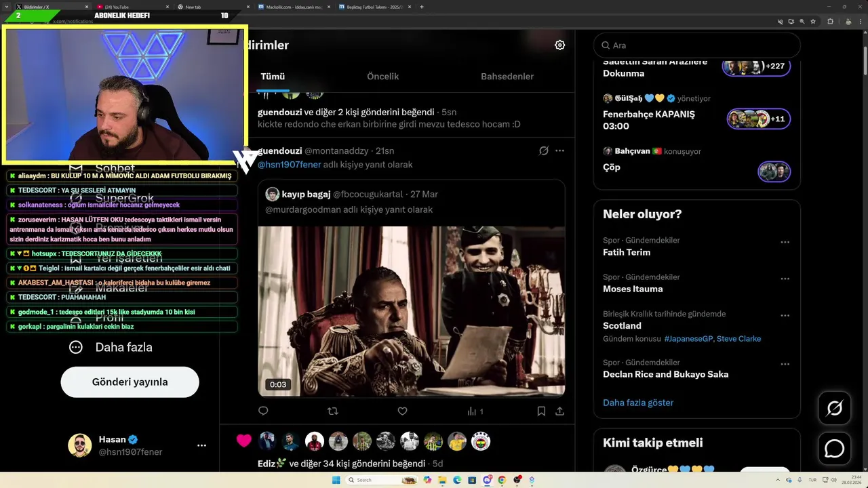The image size is (868, 488).
Task: Close the Bildirimler / X browser tab
Action: [87, 7]
